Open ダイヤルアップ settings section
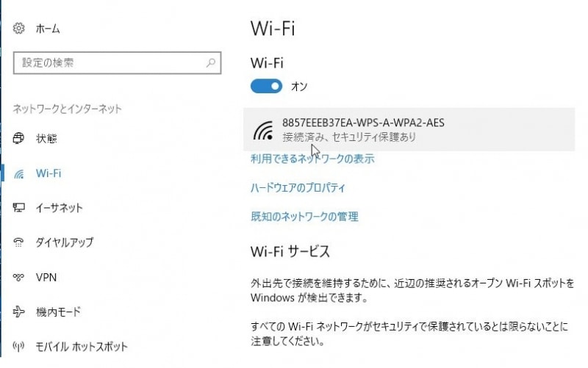This screenshot has height=368, width=588. 65,242
